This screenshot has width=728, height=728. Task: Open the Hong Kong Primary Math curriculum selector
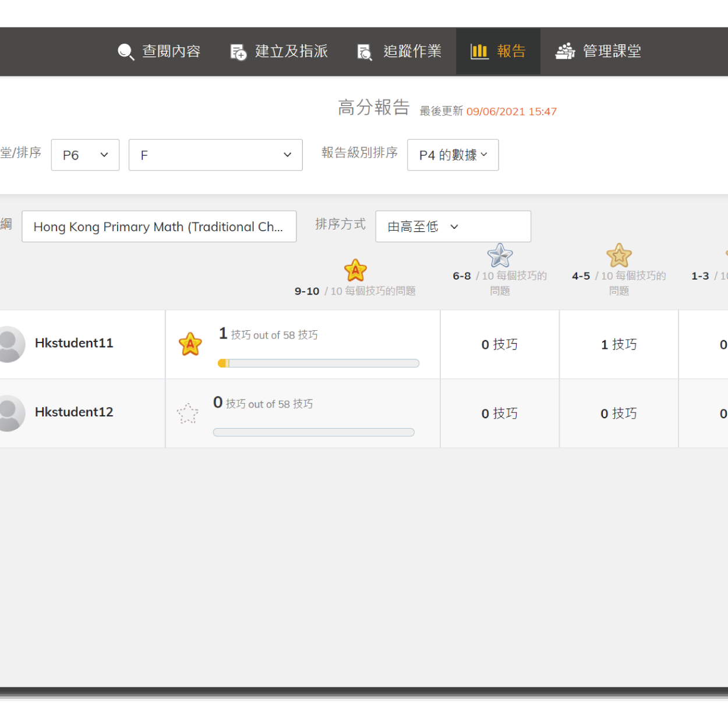(159, 227)
